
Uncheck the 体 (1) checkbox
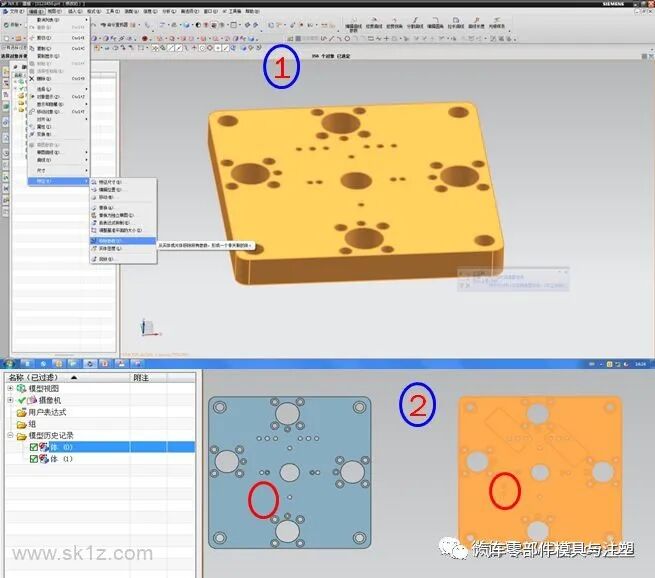click(34, 459)
